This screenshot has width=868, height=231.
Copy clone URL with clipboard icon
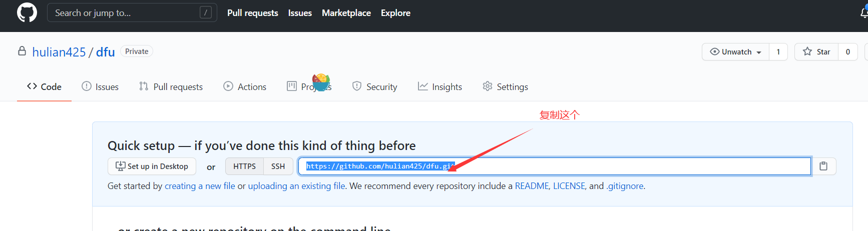(x=823, y=166)
